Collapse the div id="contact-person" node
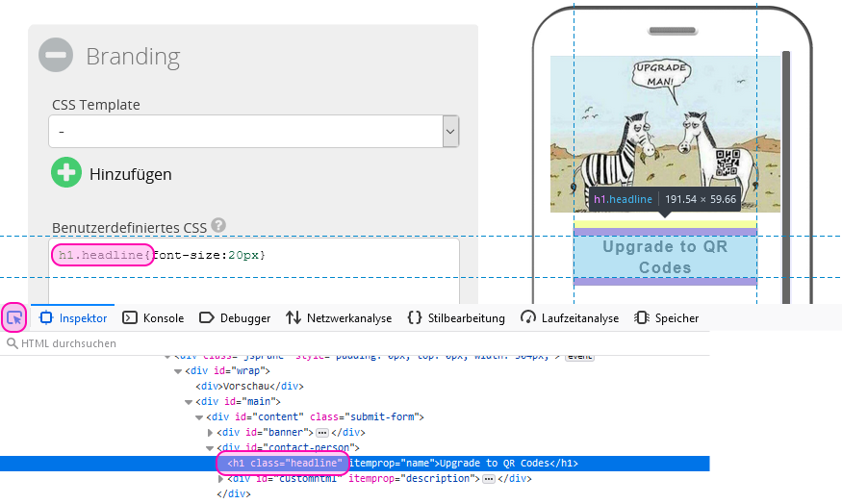 click(210, 448)
